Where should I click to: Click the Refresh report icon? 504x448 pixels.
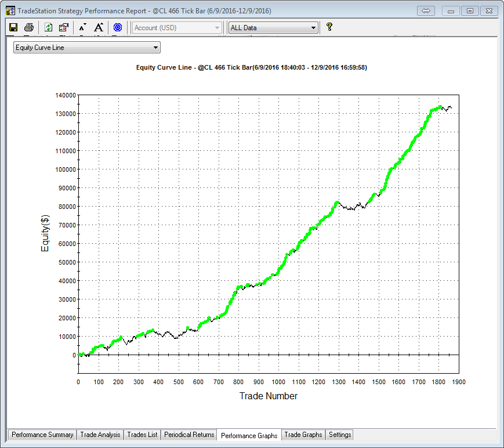pyautogui.click(x=49, y=27)
